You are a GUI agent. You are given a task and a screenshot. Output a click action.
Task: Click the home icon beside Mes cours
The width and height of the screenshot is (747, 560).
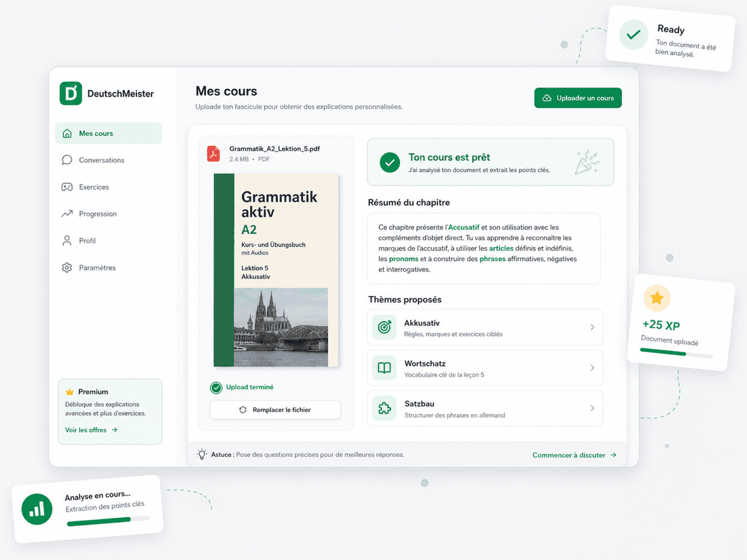click(67, 133)
